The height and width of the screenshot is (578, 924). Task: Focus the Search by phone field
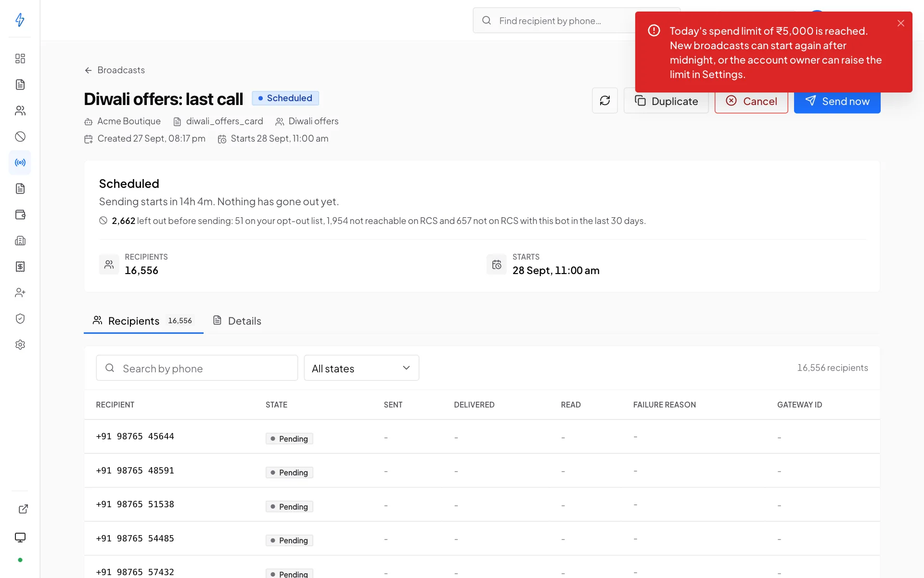click(197, 368)
